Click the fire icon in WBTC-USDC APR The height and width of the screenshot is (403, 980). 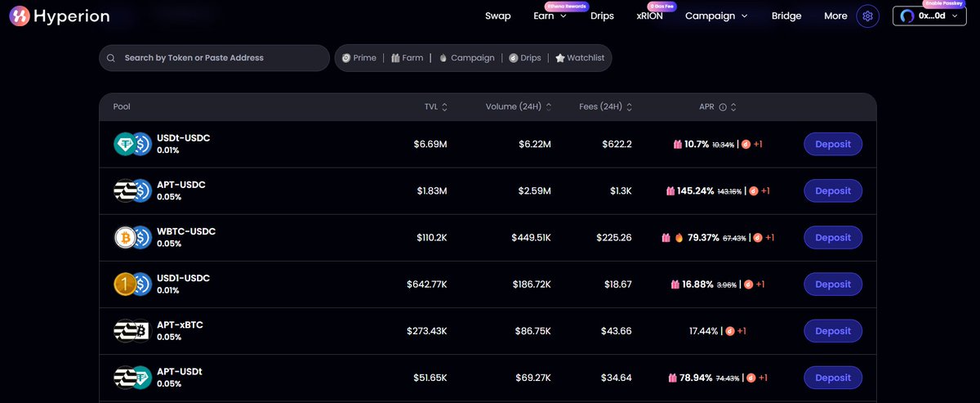tap(679, 238)
